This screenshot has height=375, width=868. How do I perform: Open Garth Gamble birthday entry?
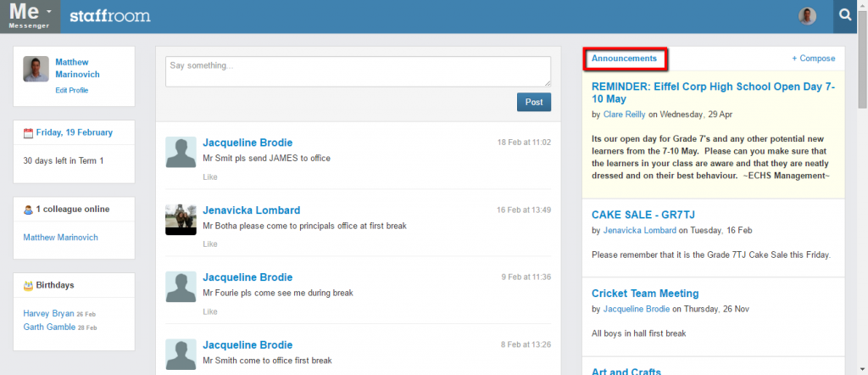(x=48, y=327)
